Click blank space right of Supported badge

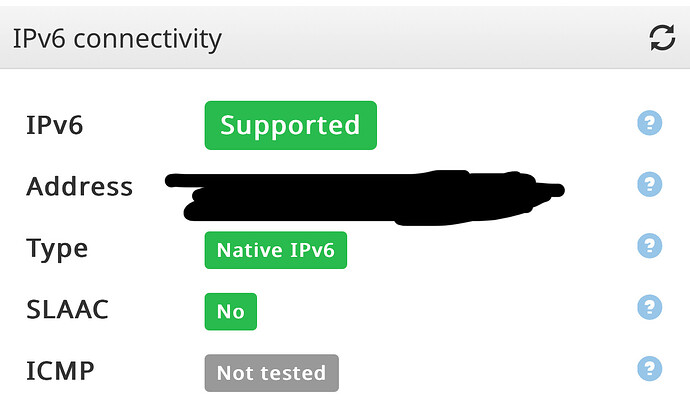point(506,125)
